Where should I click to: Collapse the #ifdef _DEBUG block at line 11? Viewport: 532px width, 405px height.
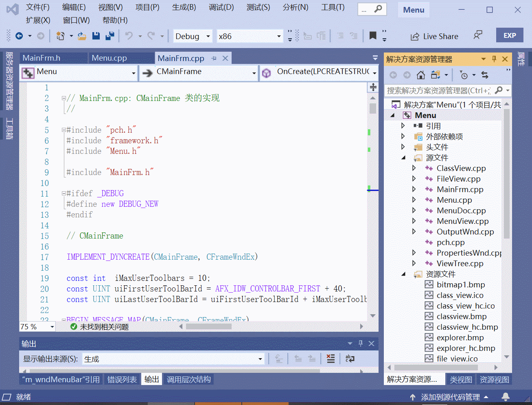click(63, 193)
